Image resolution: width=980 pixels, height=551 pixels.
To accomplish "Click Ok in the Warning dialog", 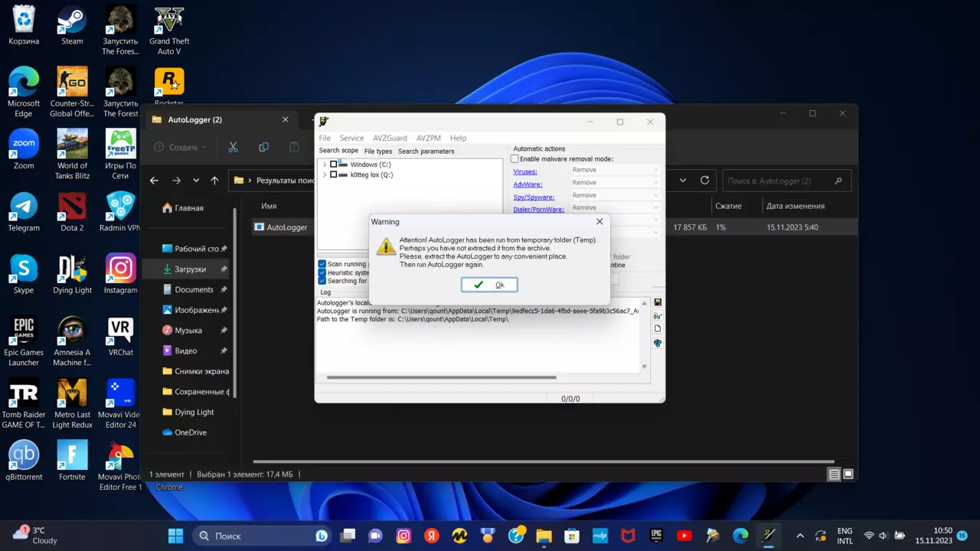I will click(489, 285).
